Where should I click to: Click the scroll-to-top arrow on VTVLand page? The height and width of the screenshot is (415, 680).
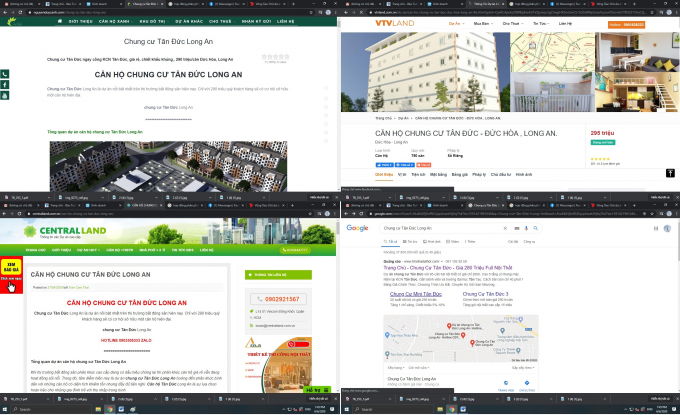(670, 173)
